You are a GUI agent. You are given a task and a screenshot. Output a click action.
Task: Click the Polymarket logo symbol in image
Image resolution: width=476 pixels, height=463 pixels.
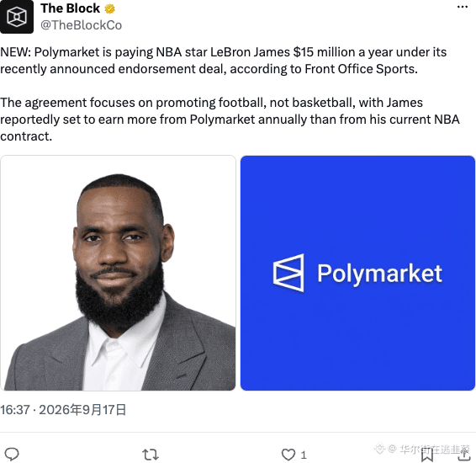click(288, 273)
